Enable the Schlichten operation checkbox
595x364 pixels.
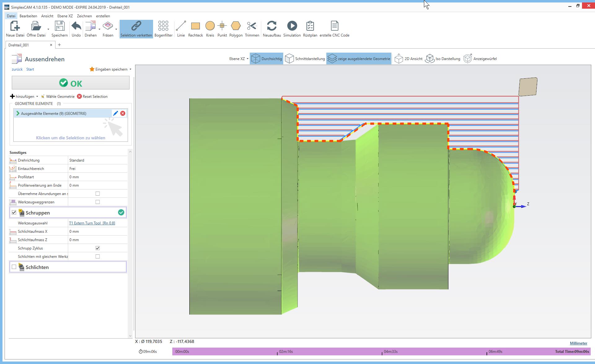click(14, 267)
